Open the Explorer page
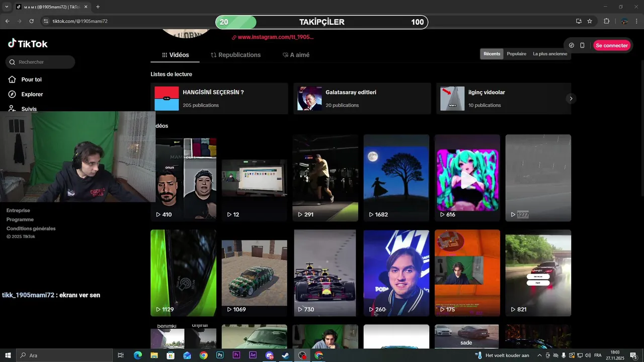The image size is (644, 362). [26, 94]
